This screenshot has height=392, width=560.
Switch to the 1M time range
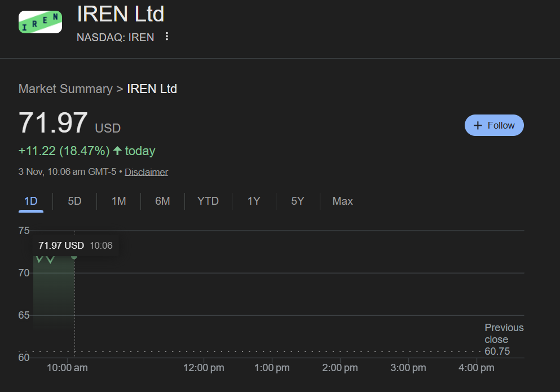(x=118, y=201)
